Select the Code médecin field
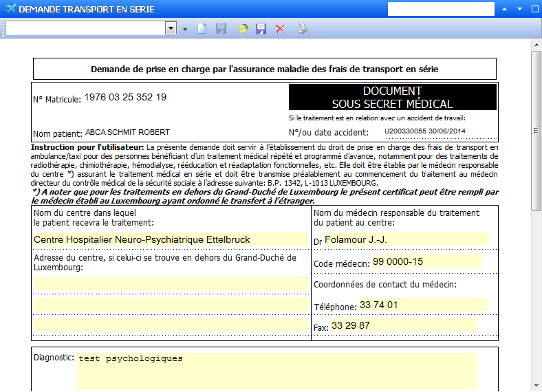The image size is (542, 392). pyautogui.click(x=426, y=262)
